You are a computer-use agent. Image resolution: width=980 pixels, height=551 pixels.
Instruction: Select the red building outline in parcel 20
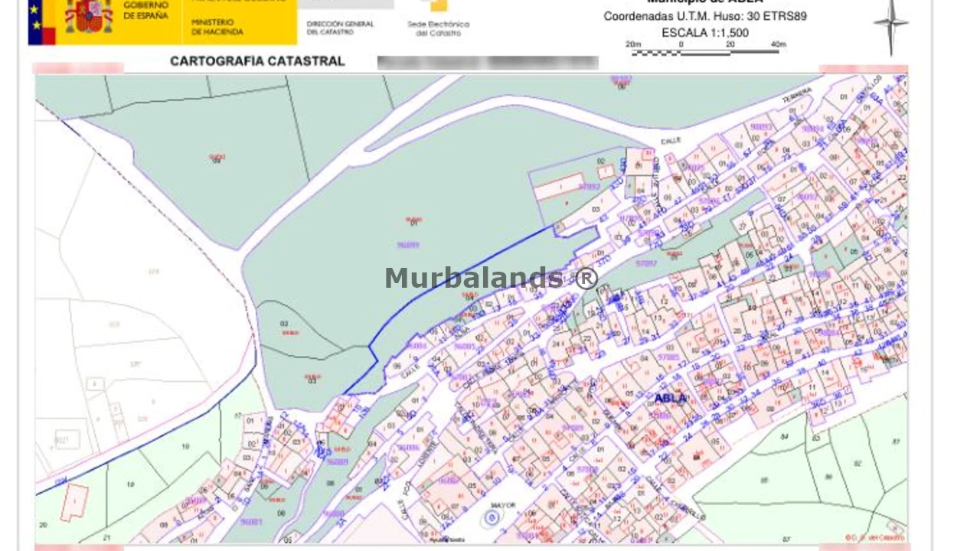[x=74, y=502]
